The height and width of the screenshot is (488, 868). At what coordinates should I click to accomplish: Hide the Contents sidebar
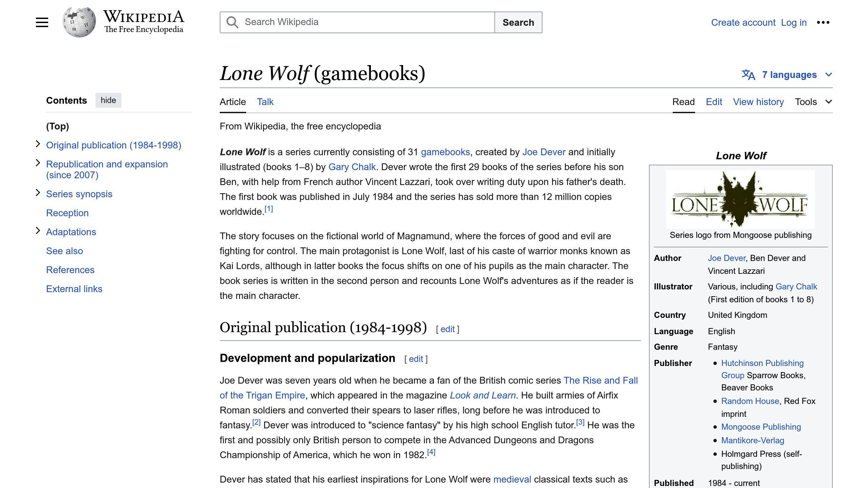108,100
